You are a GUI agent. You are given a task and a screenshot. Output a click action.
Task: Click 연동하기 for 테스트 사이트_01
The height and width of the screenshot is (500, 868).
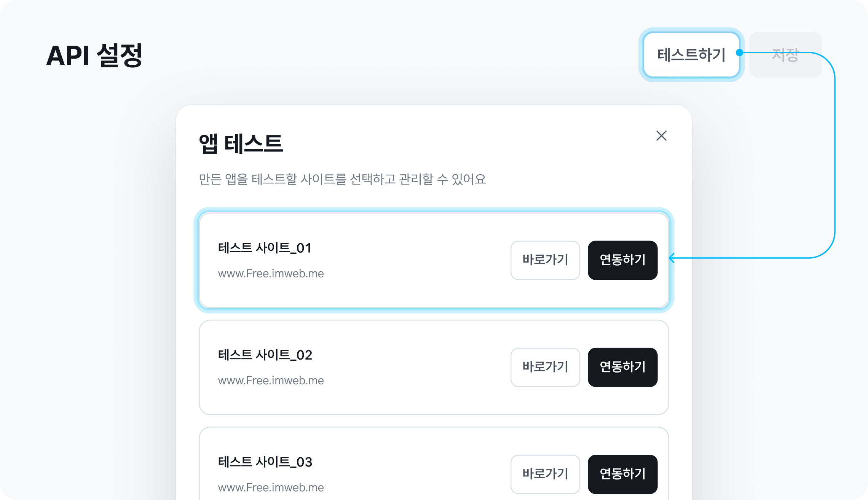pos(622,260)
